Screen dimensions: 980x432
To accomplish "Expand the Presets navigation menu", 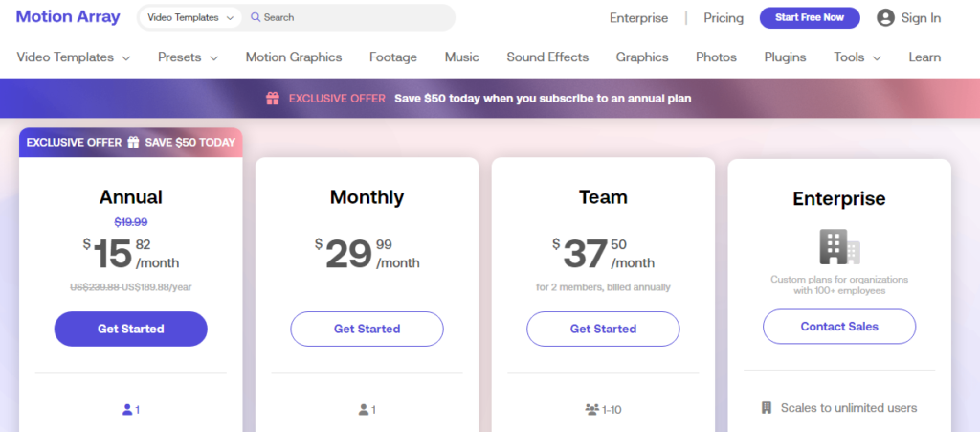I will [x=189, y=57].
